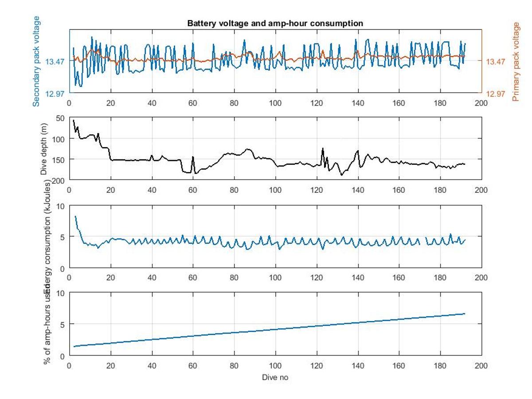Click the "Dive no" x-axis label

tap(275, 377)
